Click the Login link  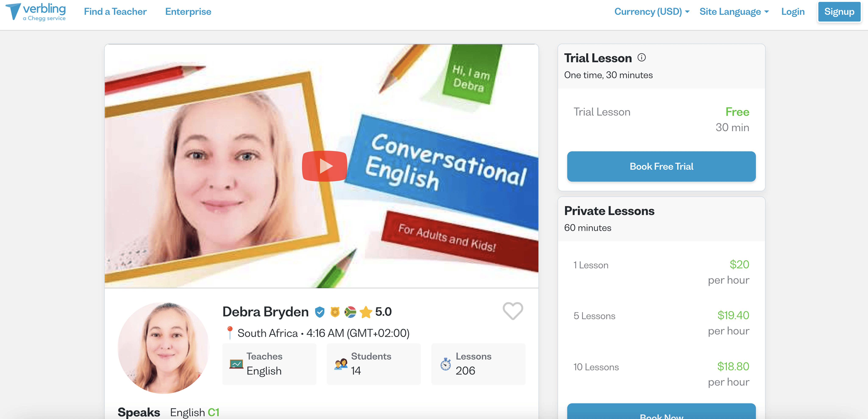tap(793, 12)
